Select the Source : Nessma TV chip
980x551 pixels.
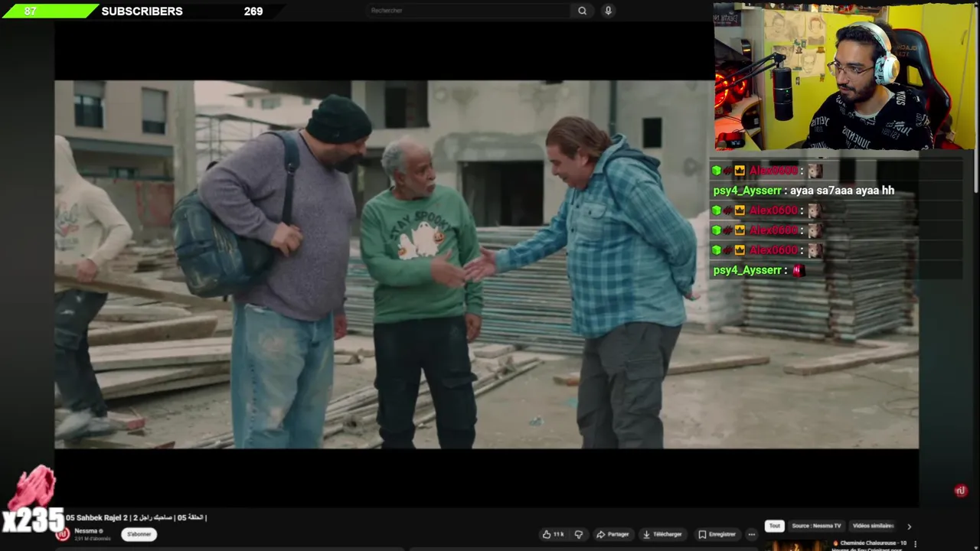pyautogui.click(x=816, y=526)
